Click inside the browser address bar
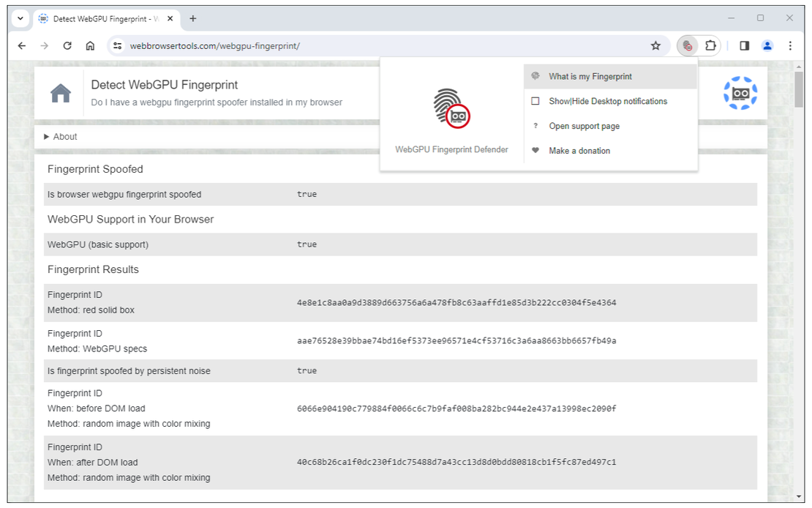Viewport: 812px width, 508px height. tap(293, 45)
